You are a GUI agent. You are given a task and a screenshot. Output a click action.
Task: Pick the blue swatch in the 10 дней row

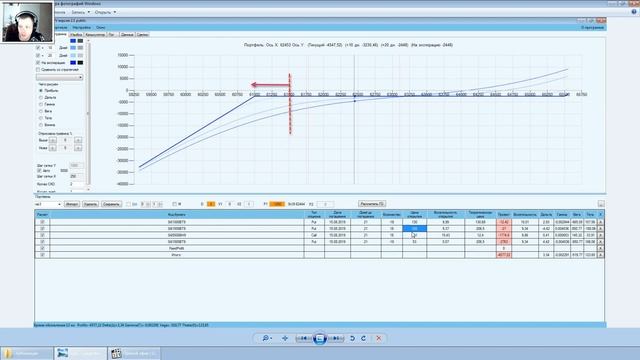pos(73,48)
